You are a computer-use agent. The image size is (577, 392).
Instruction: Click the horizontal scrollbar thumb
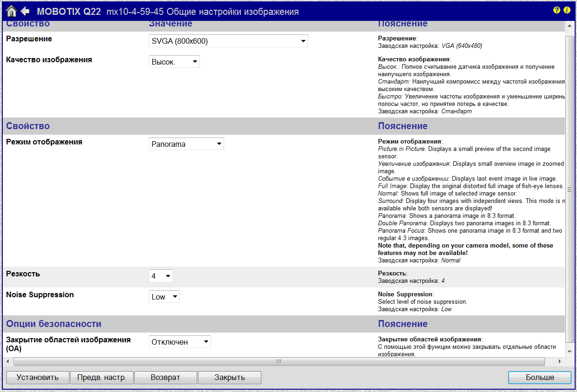pyautogui.click(x=279, y=361)
